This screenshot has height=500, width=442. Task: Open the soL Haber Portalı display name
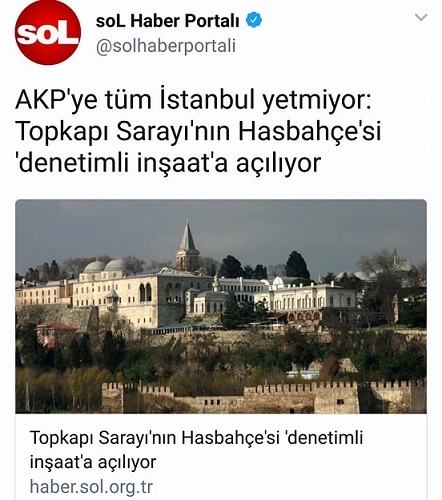click(x=168, y=21)
